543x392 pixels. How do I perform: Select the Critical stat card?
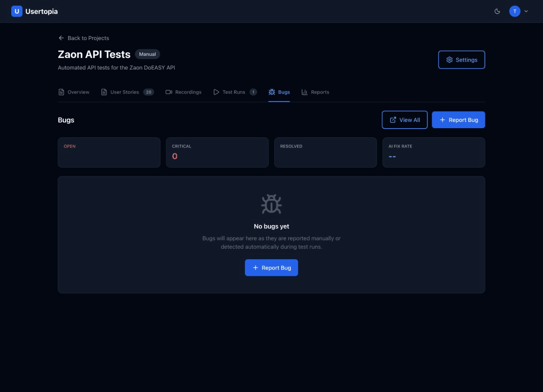point(217,152)
